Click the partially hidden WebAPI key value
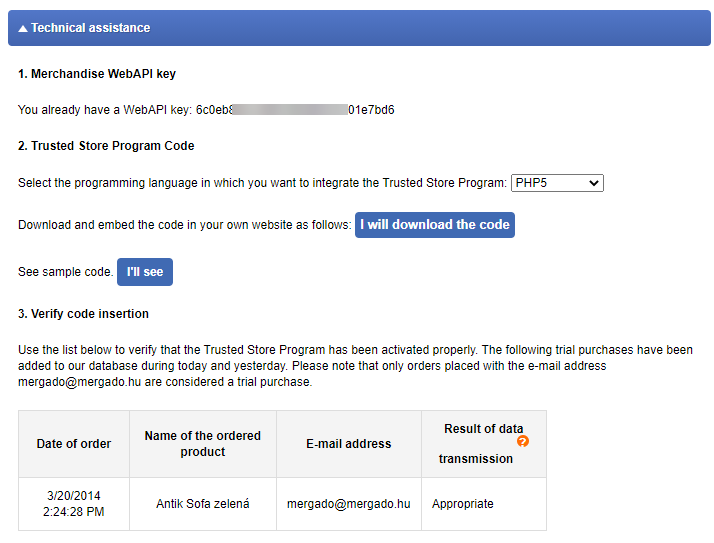714x543 pixels. pyautogui.click(x=295, y=110)
